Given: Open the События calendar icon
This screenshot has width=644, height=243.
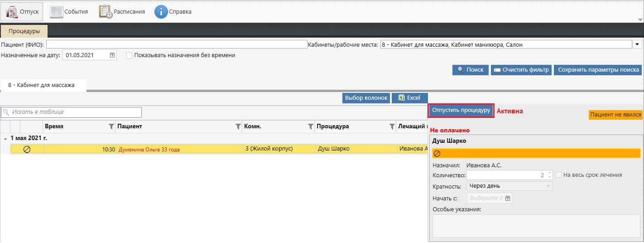Looking at the screenshot, I should [x=57, y=12].
